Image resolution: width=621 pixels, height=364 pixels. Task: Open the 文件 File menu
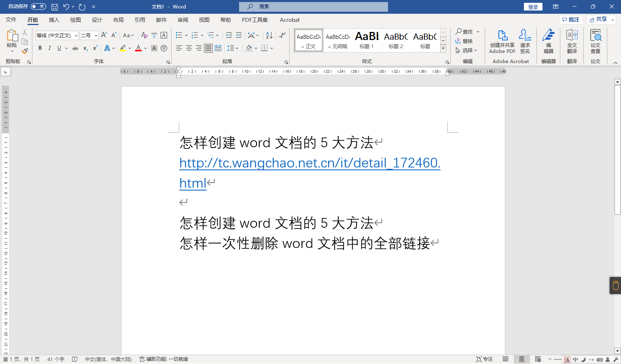[x=11, y=20]
